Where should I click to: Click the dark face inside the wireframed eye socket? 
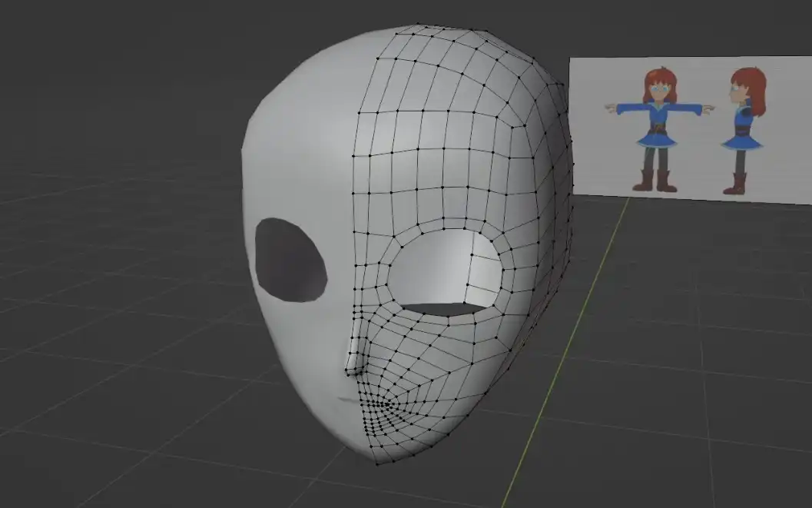[x=446, y=309]
